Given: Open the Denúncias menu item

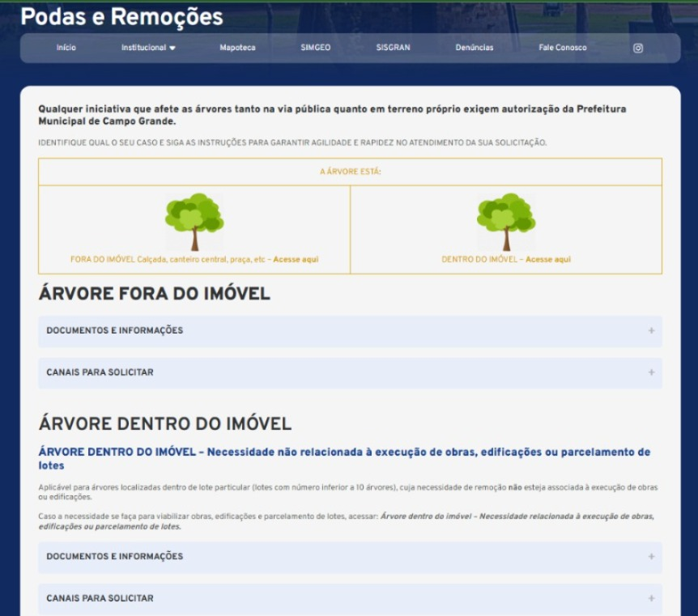Looking at the screenshot, I should click(x=474, y=47).
